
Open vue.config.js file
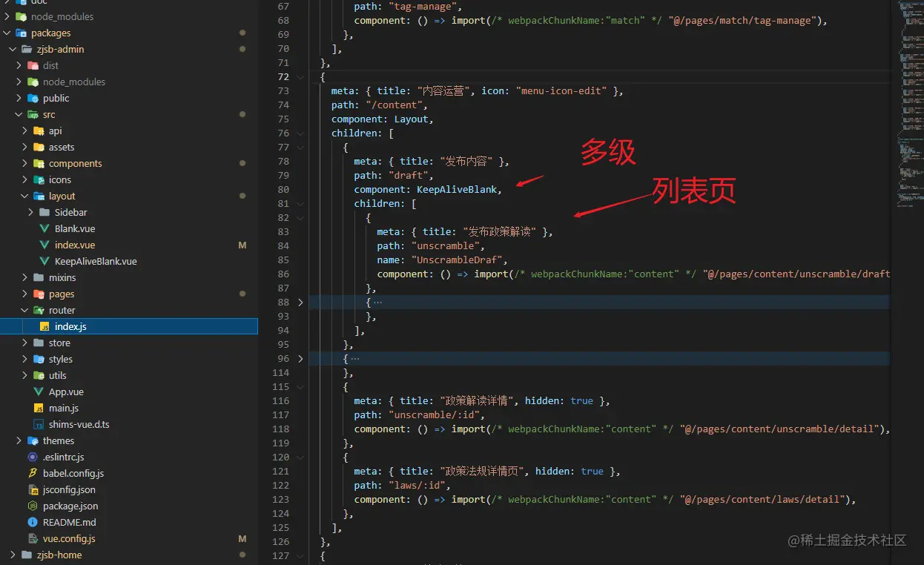click(69, 538)
